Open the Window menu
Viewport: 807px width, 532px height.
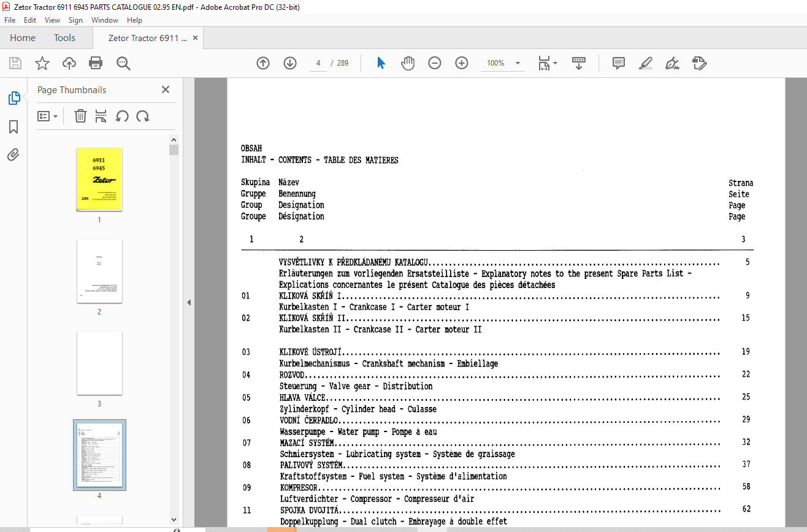105,20
